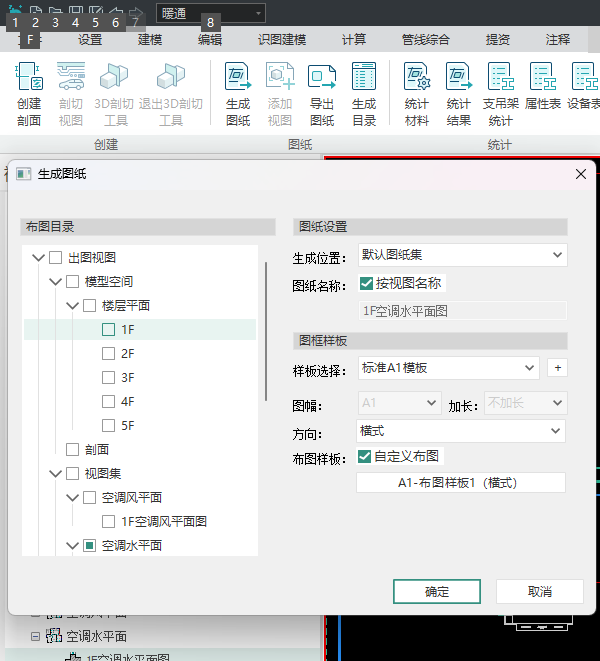600x661 pixels.
Task: Click the 支吊架统计 ribbon icon
Action: point(500,76)
